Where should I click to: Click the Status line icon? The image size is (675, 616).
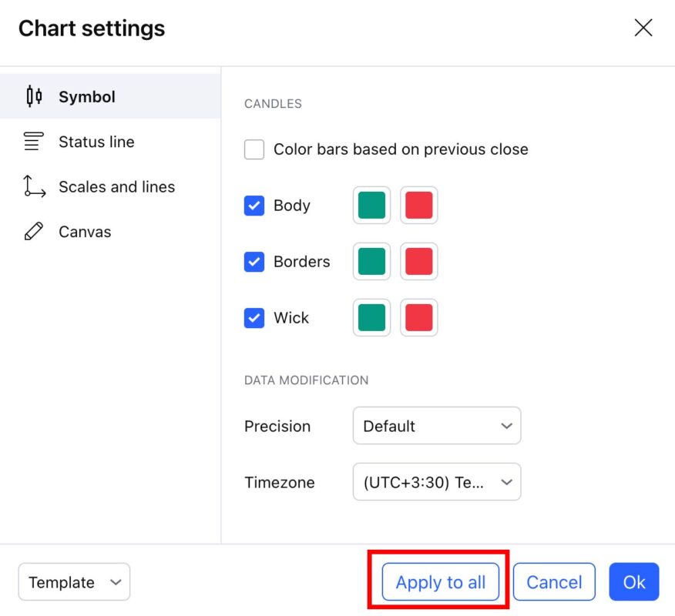point(32,141)
